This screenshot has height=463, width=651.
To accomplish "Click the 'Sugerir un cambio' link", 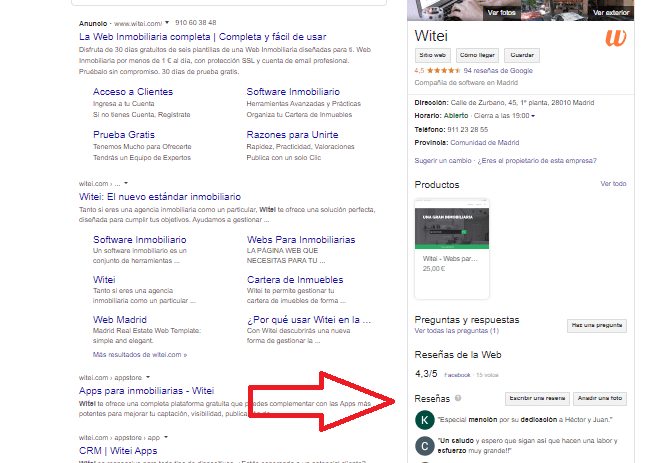I will pyautogui.click(x=443, y=161).
